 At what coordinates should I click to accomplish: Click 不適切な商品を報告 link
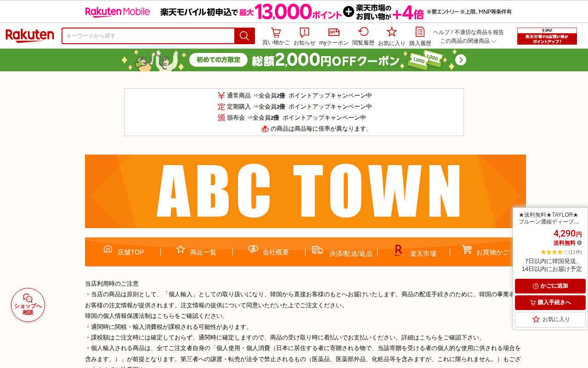[479, 32]
